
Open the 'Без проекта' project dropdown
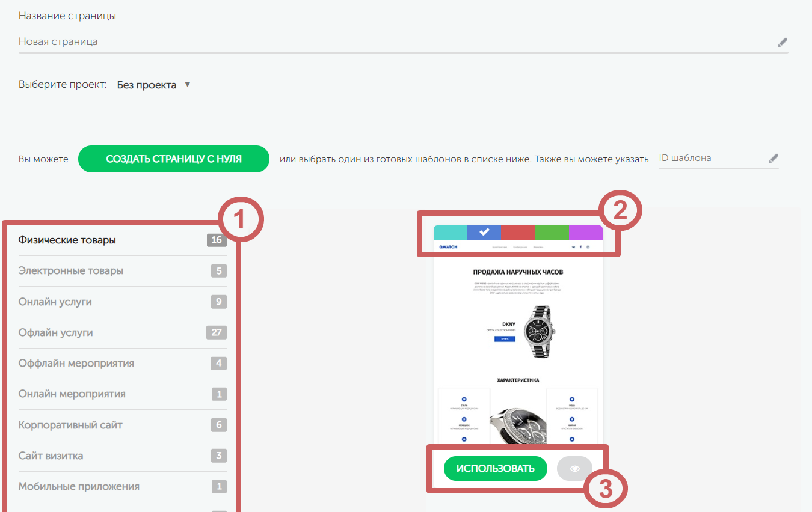147,85
